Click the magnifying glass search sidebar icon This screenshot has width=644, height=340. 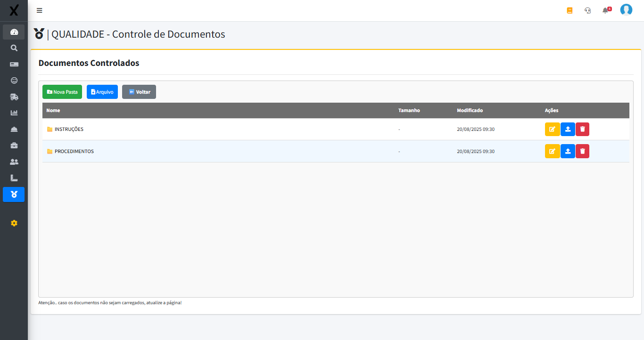(14, 48)
